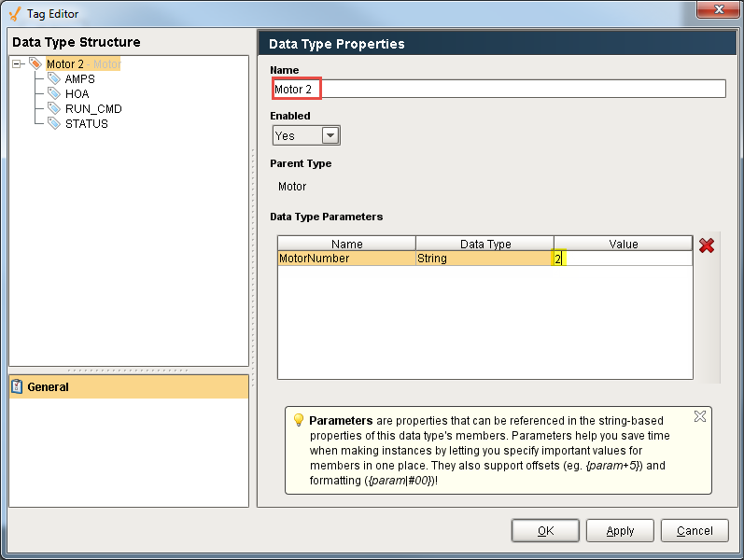Click the RUN_CMD tag icon
Image resolution: width=744 pixels, height=560 pixels.
[x=54, y=109]
